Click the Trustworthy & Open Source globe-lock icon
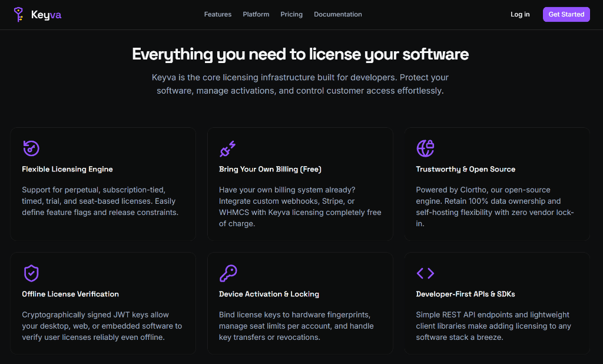The width and height of the screenshot is (603, 364). click(x=425, y=148)
